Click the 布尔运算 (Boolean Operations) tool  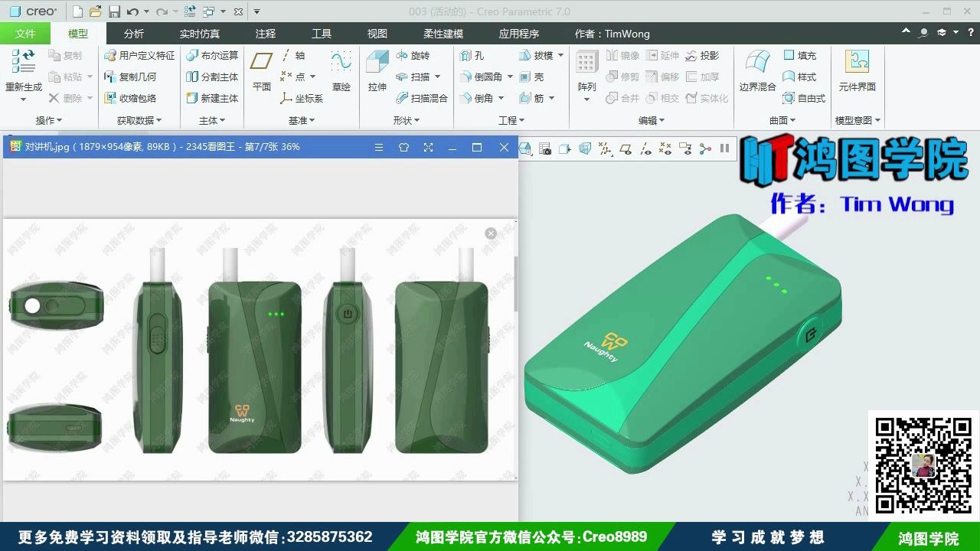(213, 55)
